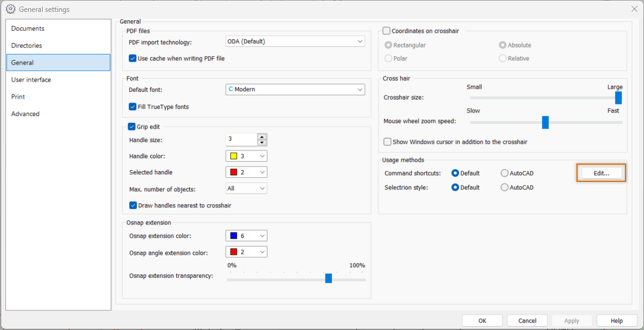Toggle Fill TrueType fonts checkbox
The image size is (644, 330).
coord(133,107)
